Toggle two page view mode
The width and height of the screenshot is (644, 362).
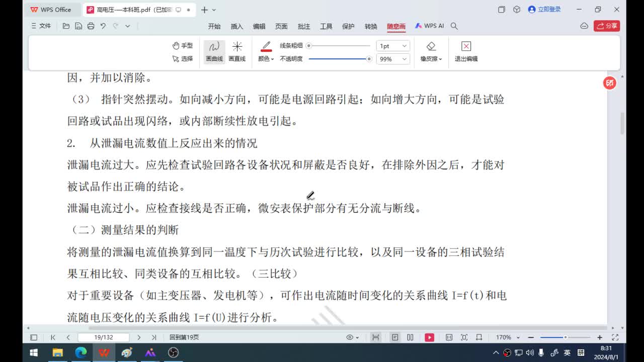pyautogui.click(x=410, y=337)
